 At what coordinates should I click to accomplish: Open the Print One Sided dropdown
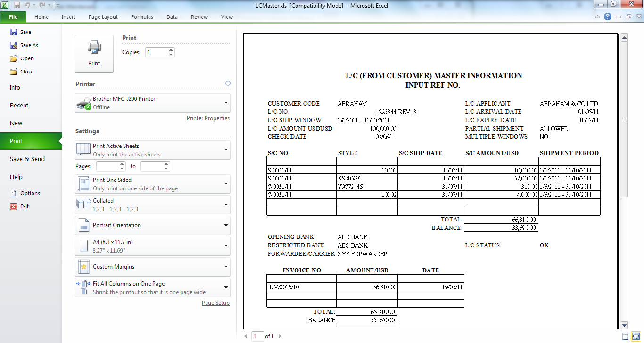pos(153,184)
